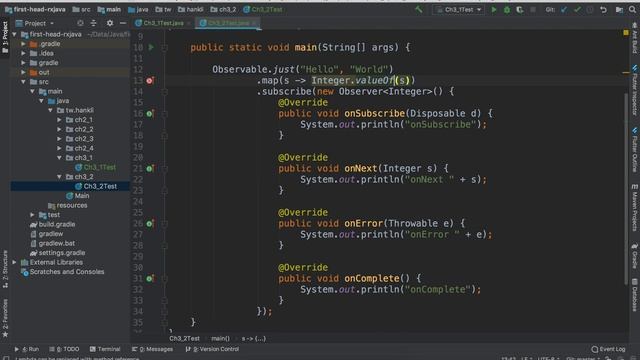
Task: Collapse all with the Project panel icon
Action: pyautogui.click(x=93, y=23)
